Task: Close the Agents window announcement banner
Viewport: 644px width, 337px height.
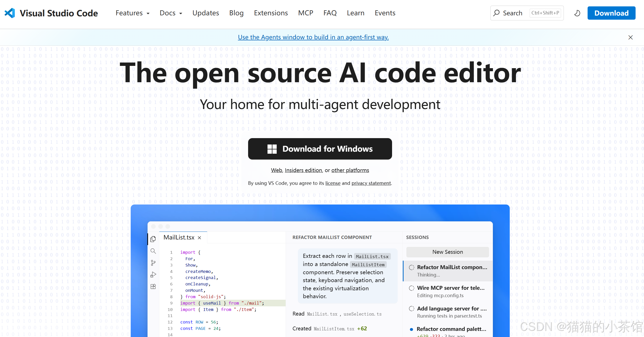Action: pyautogui.click(x=630, y=38)
